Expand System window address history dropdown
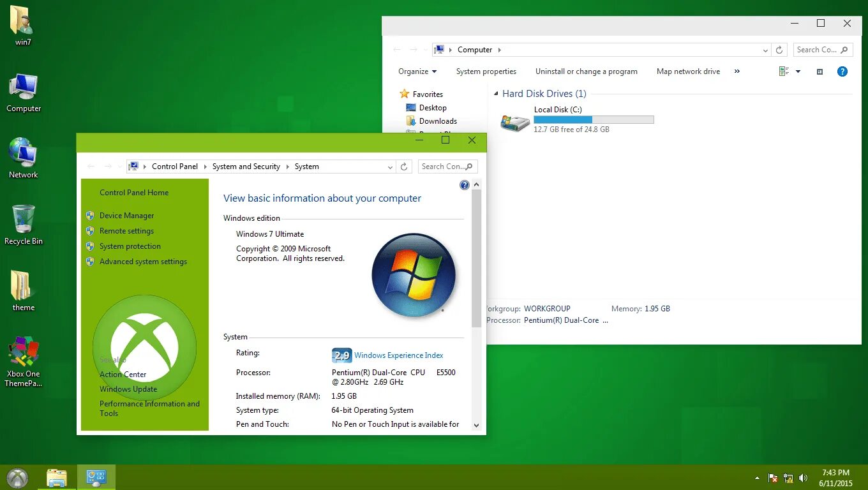Image resolution: width=868 pixels, height=490 pixels. (390, 167)
